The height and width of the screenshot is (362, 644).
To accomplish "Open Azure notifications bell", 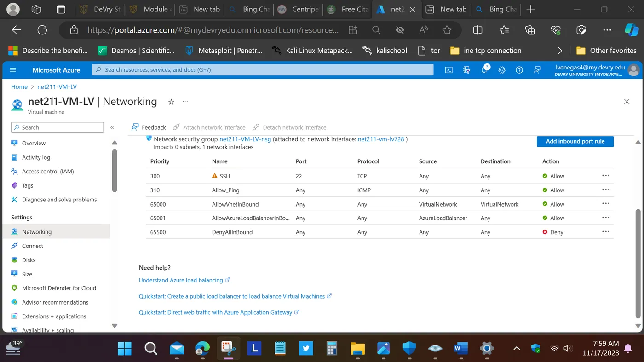I will pyautogui.click(x=484, y=70).
